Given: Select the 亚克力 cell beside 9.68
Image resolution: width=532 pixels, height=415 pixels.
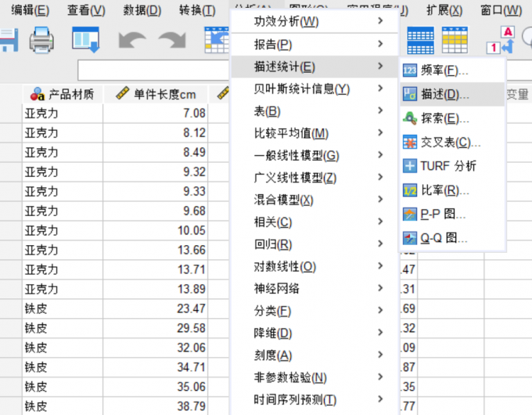Looking at the screenshot, I should point(63,211).
